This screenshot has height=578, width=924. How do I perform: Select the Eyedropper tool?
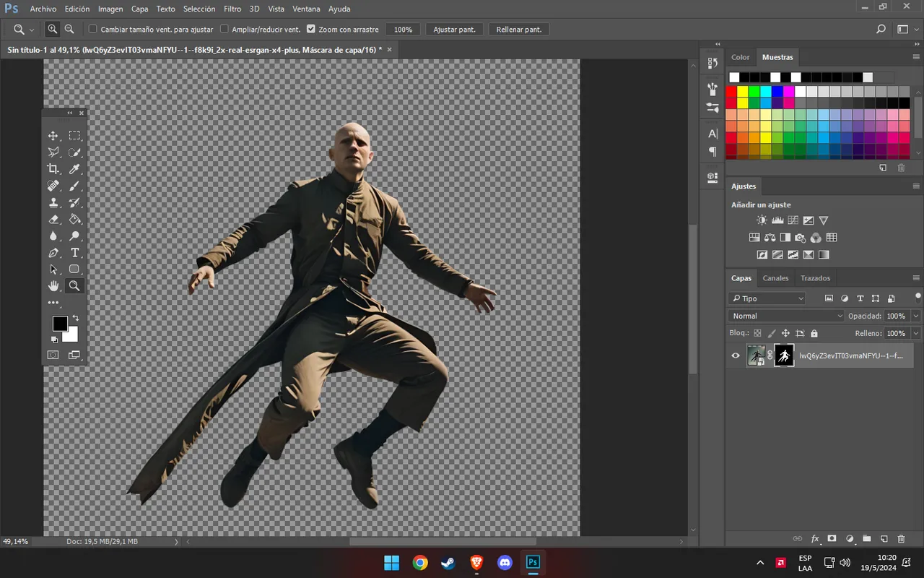click(74, 169)
